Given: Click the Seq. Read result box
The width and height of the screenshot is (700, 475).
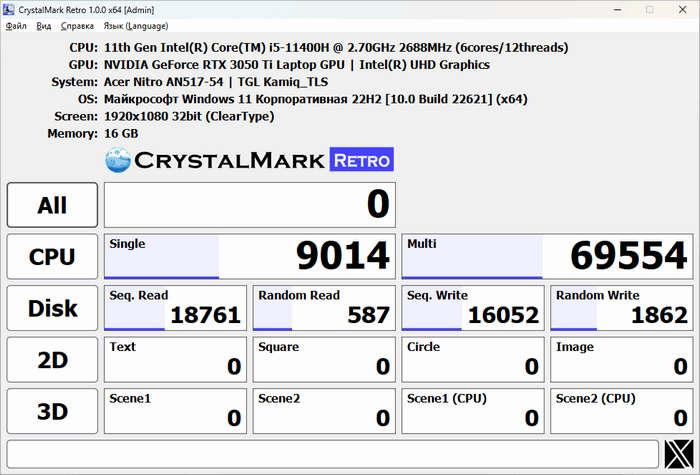Looking at the screenshot, I should pyautogui.click(x=174, y=308).
